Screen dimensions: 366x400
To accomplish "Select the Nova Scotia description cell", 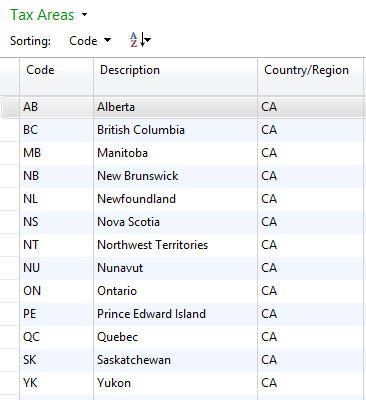I will click(175, 222).
